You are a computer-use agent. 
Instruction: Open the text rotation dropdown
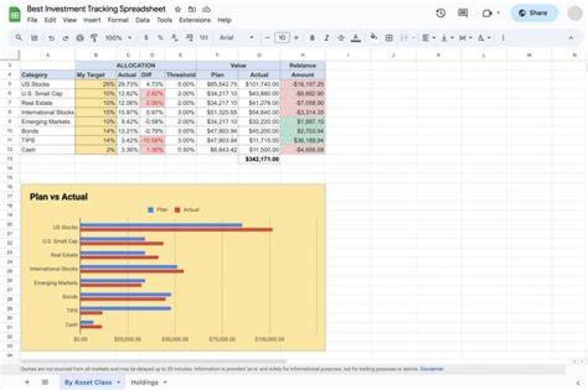coord(483,38)
